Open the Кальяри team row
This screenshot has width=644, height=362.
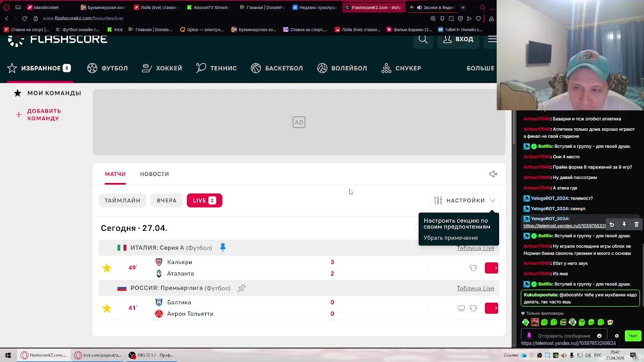coord(180,262)
